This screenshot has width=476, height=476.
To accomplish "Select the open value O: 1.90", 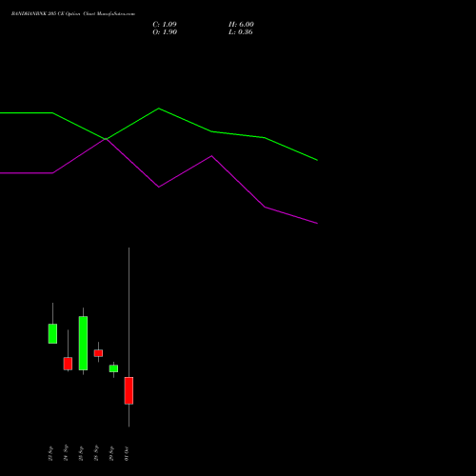I will 165,32.
